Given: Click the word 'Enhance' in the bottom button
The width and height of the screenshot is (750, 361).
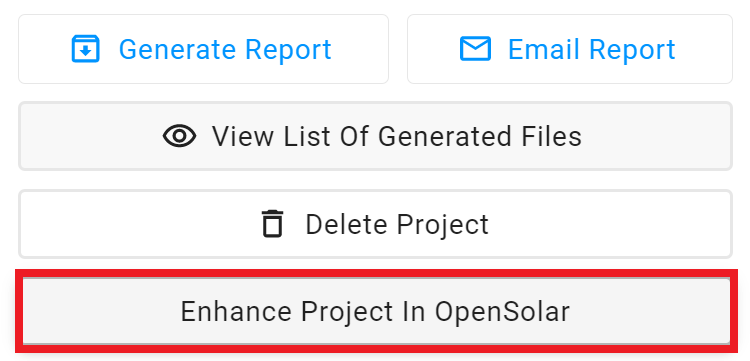Looking at the screenshot, I should click(x=236, y=312).
